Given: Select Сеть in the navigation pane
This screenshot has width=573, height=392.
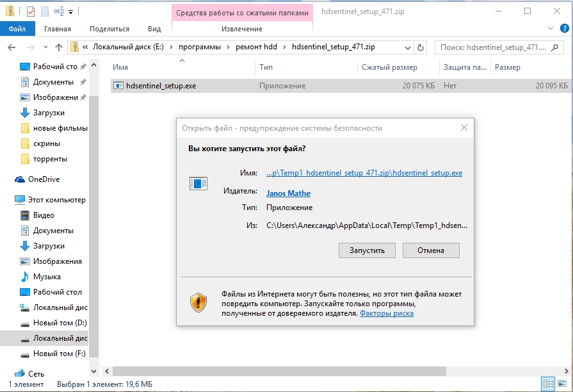Looking at the screenshot, I should point(36,373).
